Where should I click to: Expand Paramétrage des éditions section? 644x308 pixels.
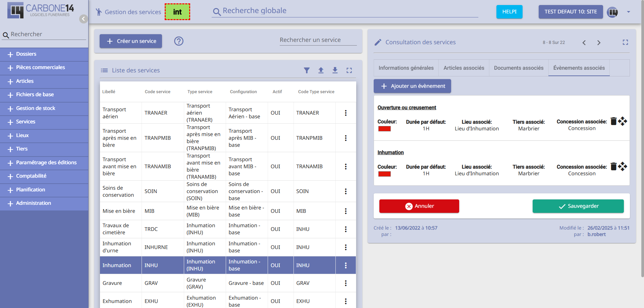pyautogui.click(x=44, y=163)
